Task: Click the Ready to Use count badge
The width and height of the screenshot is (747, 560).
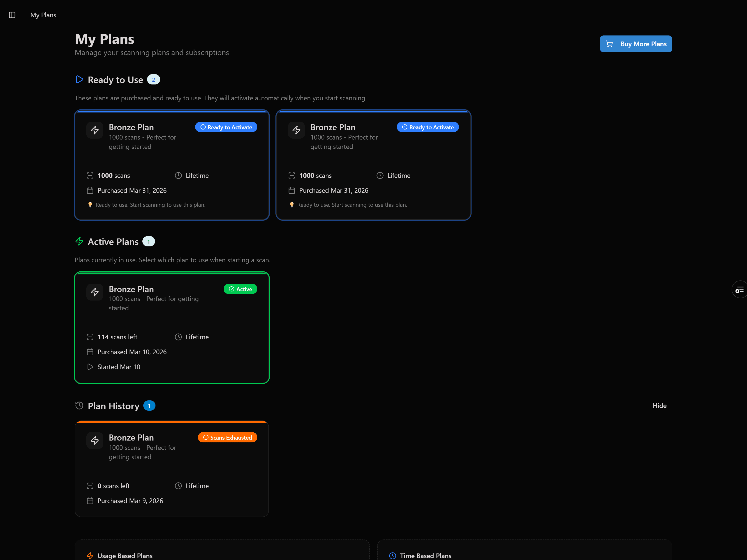Action: [x=153, y=80]
